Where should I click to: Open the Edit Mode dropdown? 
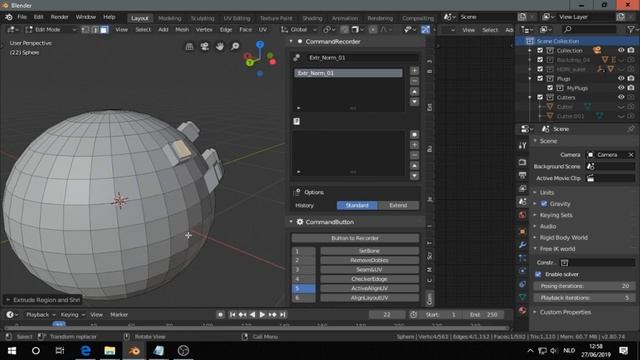[51, 29]
